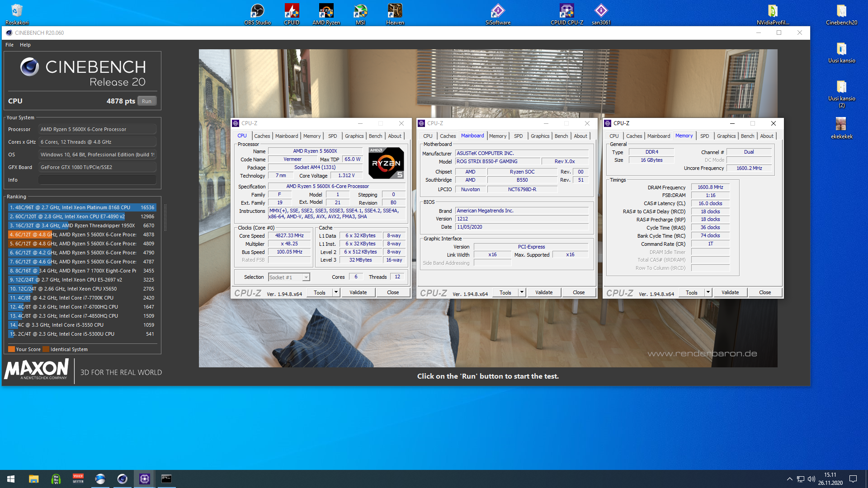Open the notification center icon
This screenshot has height=488, width=868.
point(853,479)
